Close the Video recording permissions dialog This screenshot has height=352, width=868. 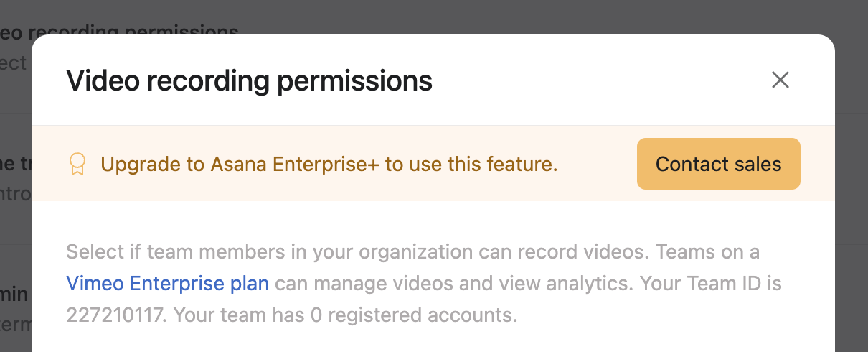tap(780, 80)
